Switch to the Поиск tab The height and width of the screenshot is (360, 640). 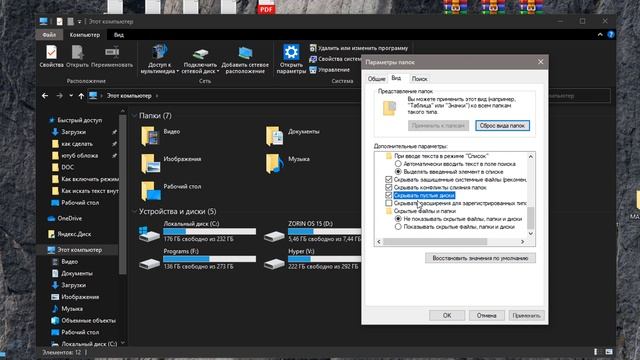click(x=419, y=79)
